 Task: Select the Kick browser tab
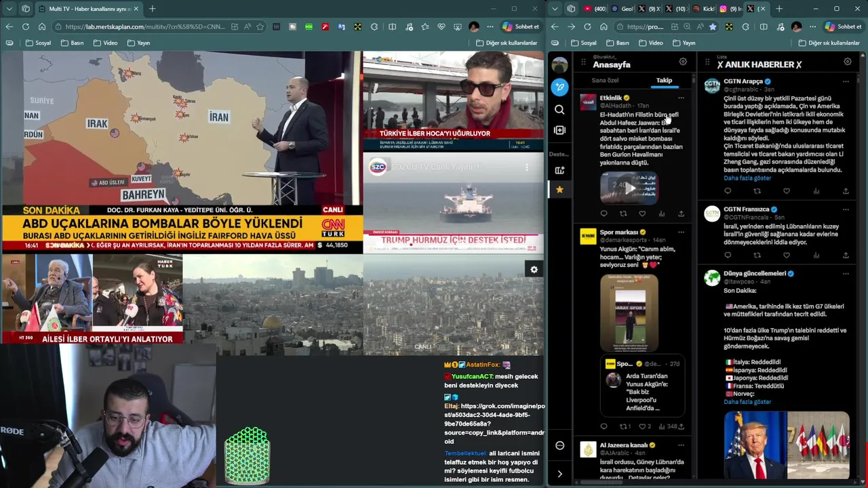point(704,9)
